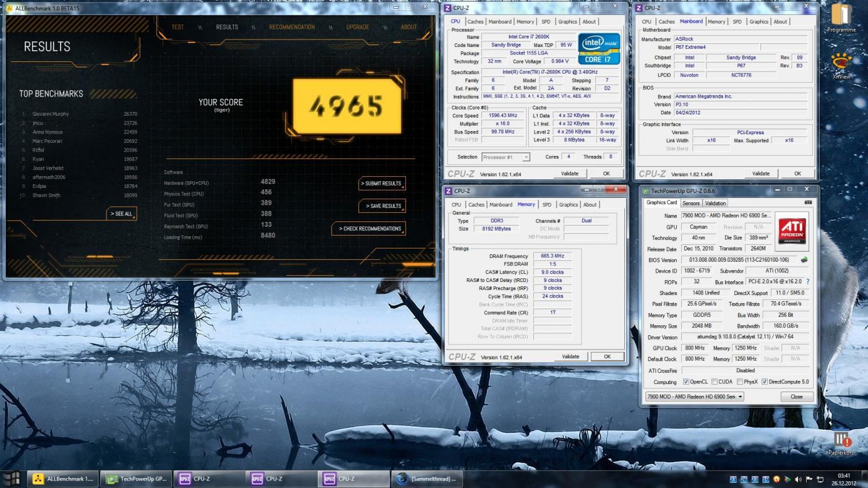Toggle the CUDA checkbox

[x=715, y=382]
